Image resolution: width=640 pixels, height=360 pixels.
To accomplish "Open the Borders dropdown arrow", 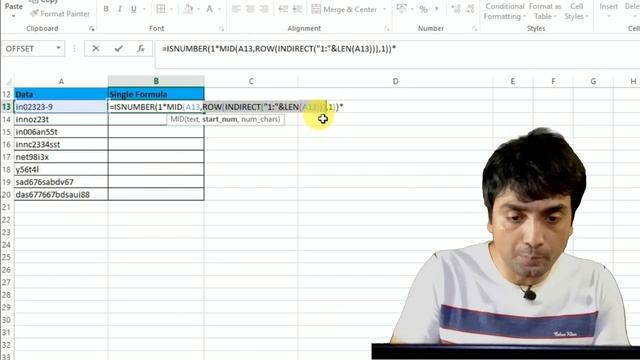I will coord(171,9).
